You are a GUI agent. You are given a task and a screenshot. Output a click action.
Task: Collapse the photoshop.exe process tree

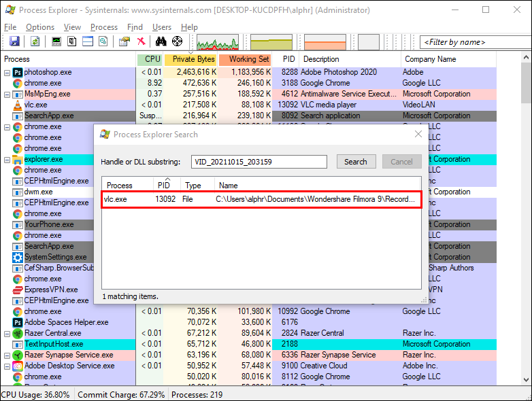coord(7,72)
